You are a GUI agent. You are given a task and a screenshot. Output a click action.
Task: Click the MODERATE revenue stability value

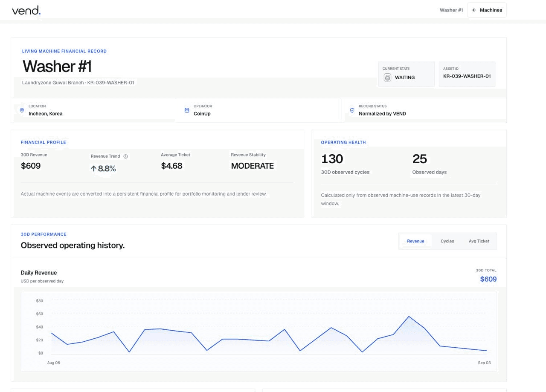coord(253,166)
